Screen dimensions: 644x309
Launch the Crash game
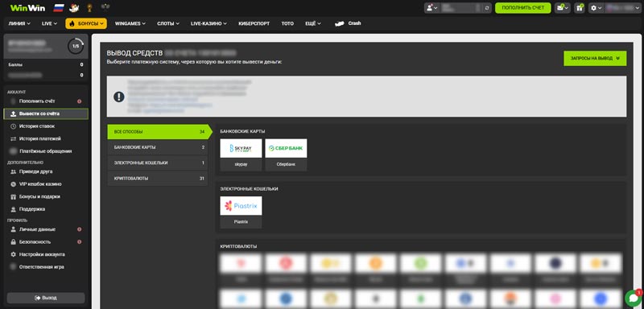point(348,23)
